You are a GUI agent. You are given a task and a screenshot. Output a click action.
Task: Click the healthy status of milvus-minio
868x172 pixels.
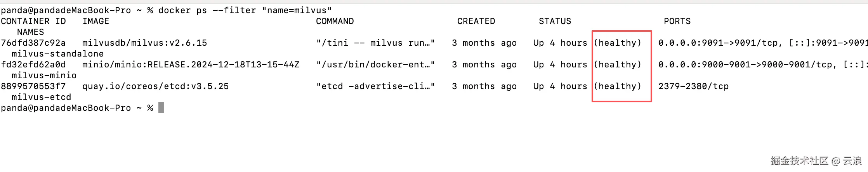618,65
